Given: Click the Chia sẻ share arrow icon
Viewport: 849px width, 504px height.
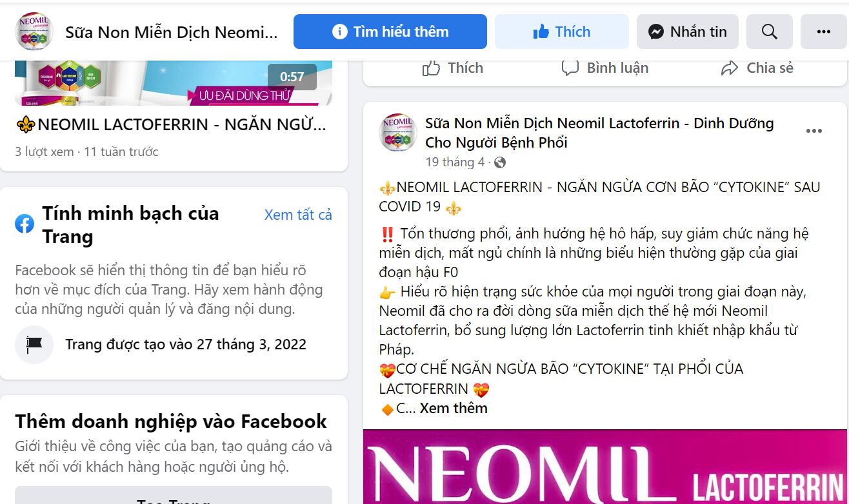Looking at the screenshot, I should [x=730, y=68].
